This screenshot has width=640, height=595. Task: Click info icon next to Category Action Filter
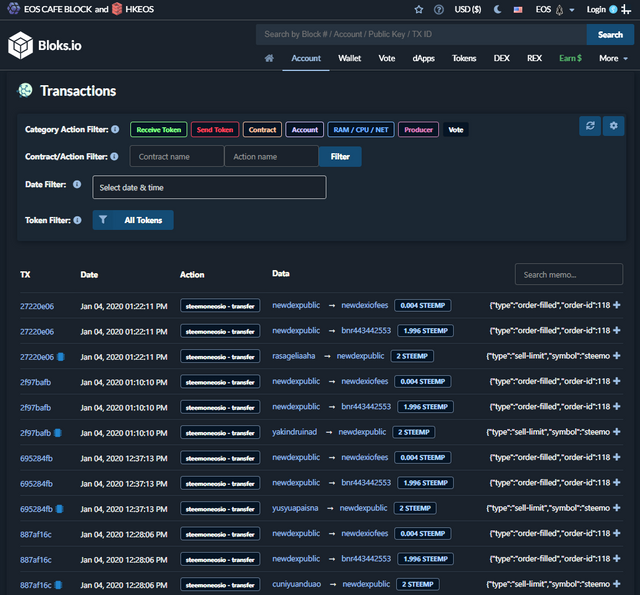click(115, 129)
